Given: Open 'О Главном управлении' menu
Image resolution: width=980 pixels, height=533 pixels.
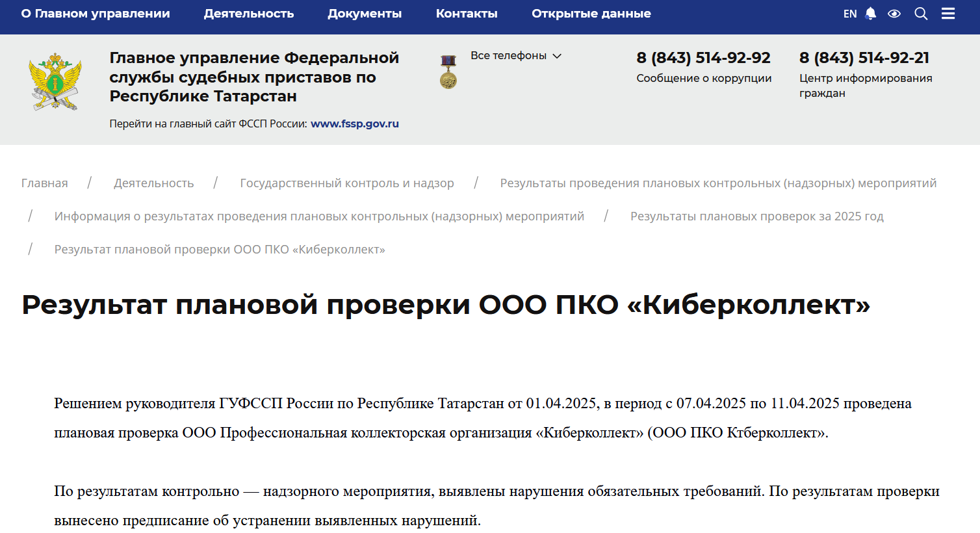Looking at the screenshot, I should click(x=96, y=14).
